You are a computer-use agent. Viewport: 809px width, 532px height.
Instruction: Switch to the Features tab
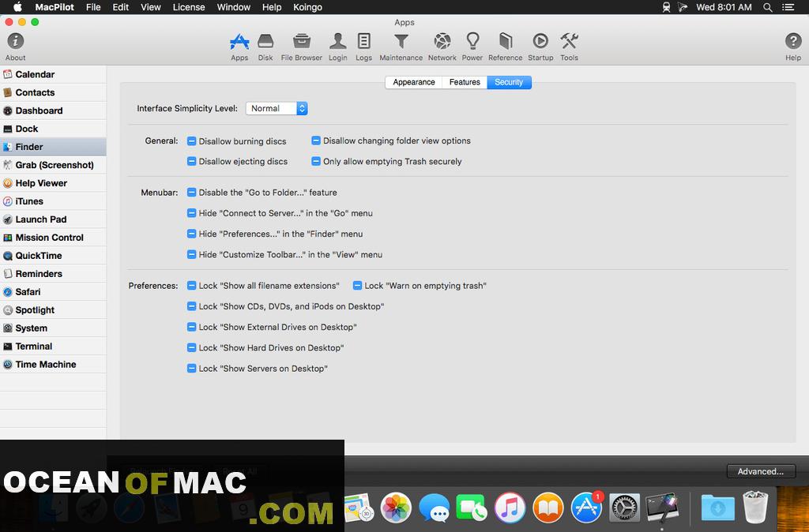(465, 82)
